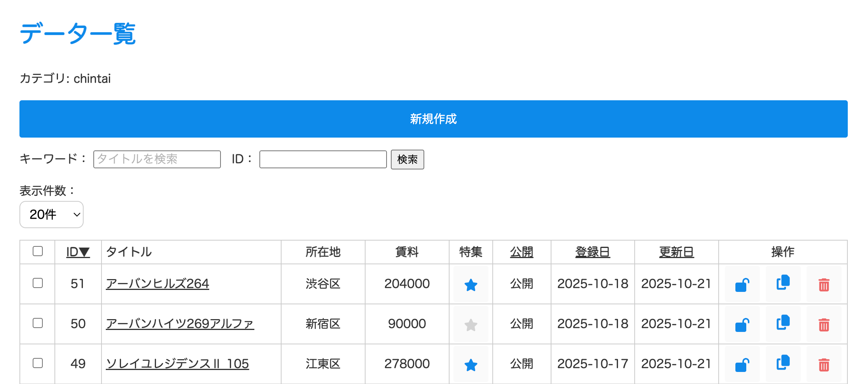Sort table by 登録日 column
868x384 pixels.
(592, 252)
